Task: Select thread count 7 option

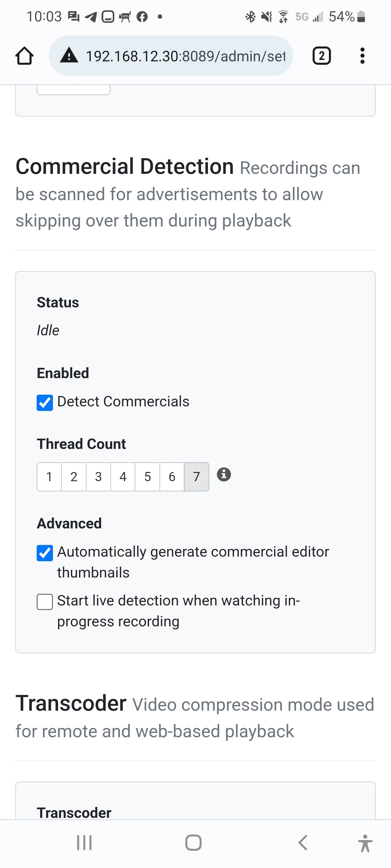Action: point(197,477)
